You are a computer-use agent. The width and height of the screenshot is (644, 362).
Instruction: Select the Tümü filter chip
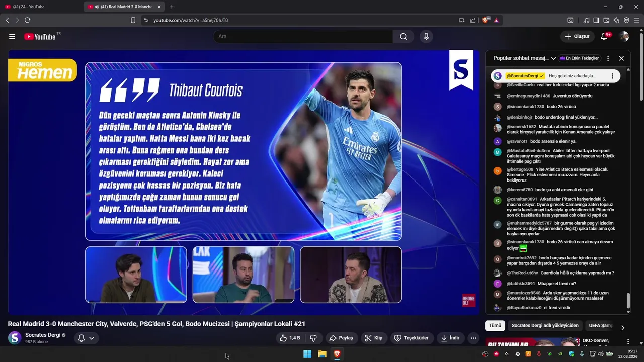pyautogui.click(x=495, y=325)
